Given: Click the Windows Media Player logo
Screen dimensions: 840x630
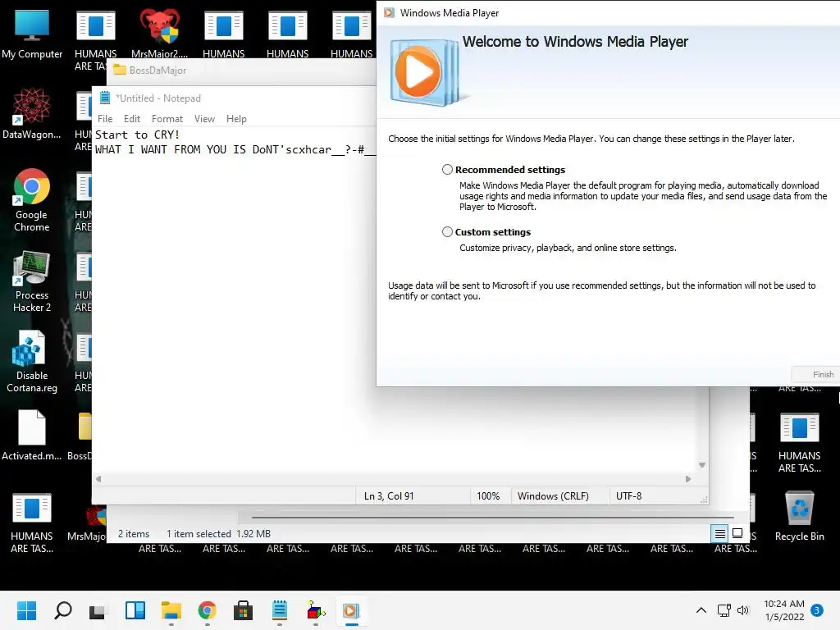Looking at the screenshot, I should [424, 71].
